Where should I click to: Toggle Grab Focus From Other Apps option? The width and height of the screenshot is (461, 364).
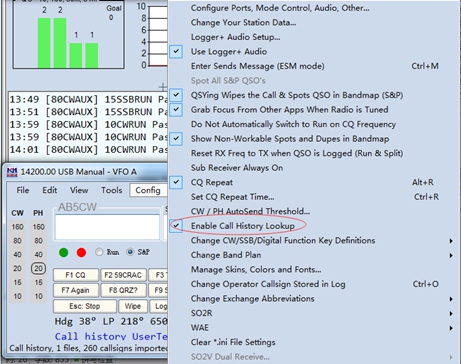[x=176, y=110]
